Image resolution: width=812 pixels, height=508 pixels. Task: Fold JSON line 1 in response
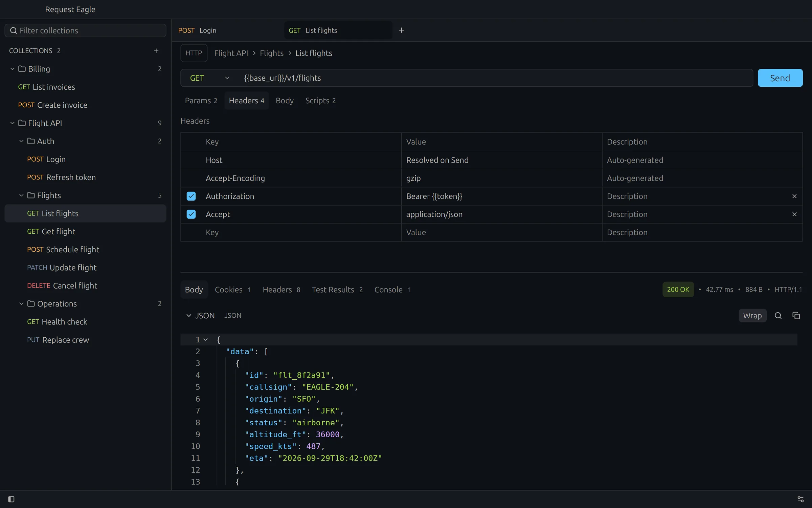pos(205,340)
